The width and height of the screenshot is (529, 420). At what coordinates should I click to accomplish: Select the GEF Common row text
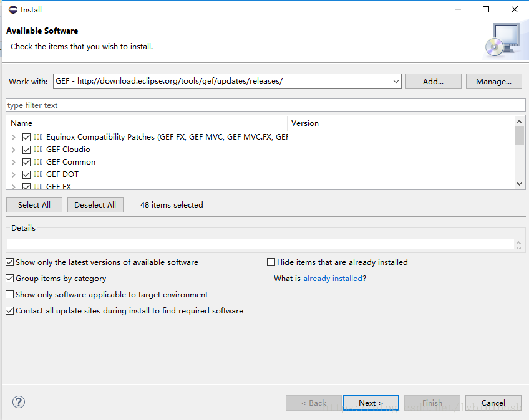[x=71, y=162]
